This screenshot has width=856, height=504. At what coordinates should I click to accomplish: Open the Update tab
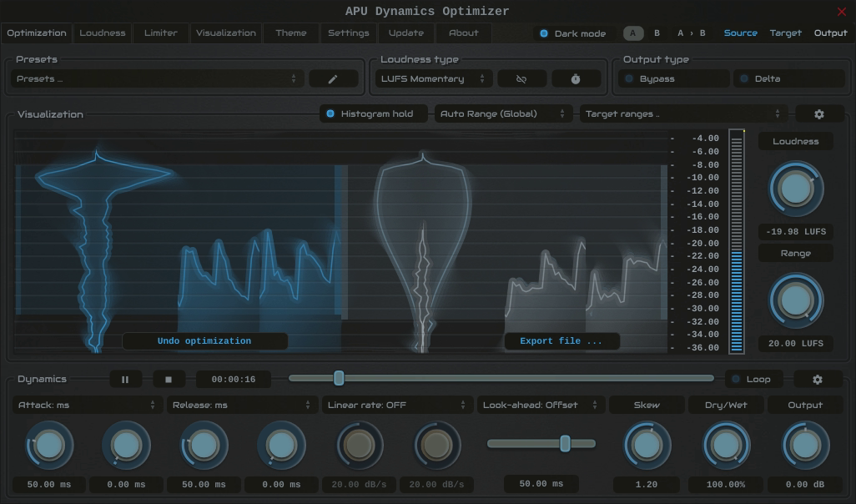(406, 33)
